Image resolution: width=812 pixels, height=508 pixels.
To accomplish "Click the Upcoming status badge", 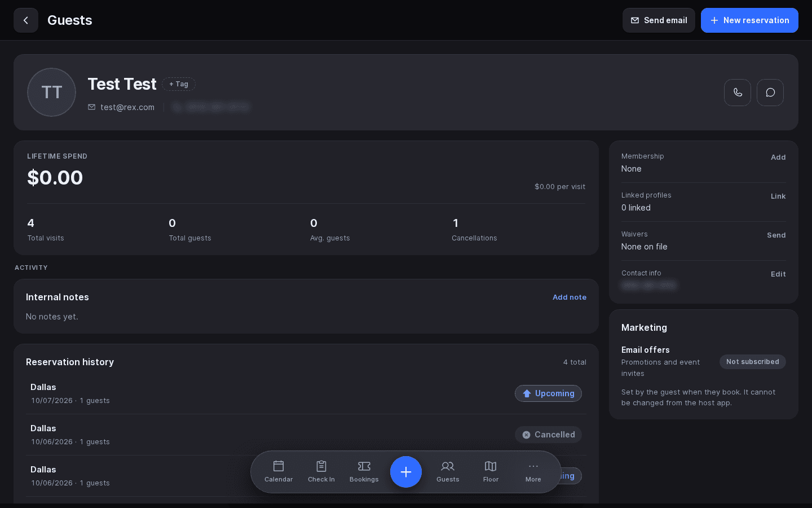I will pos(548,393).
